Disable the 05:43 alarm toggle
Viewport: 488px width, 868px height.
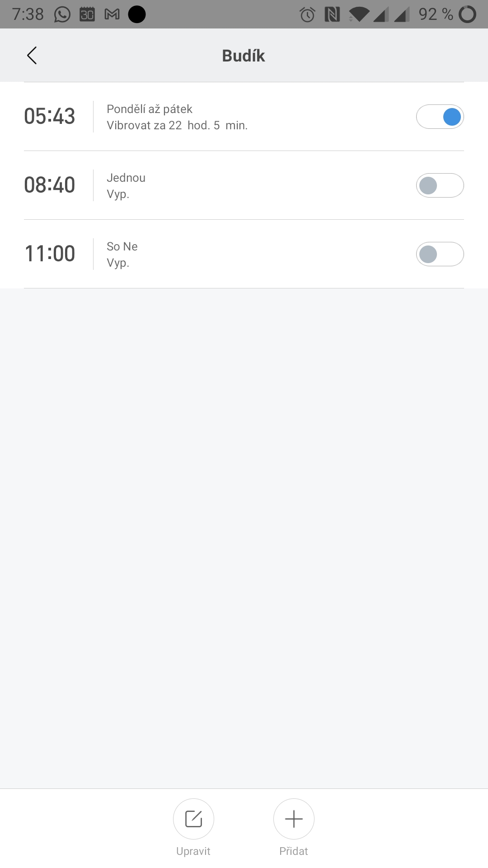click(x=440, y=117)
